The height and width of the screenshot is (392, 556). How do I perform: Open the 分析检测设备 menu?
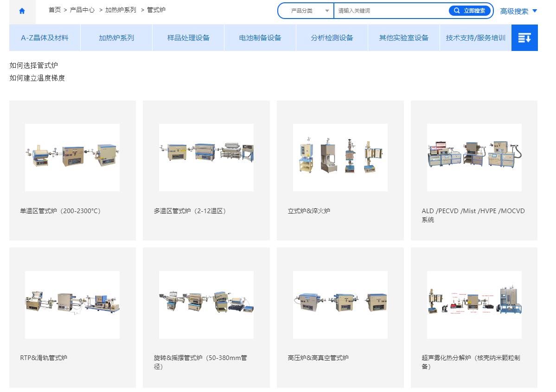click(332, 38)
